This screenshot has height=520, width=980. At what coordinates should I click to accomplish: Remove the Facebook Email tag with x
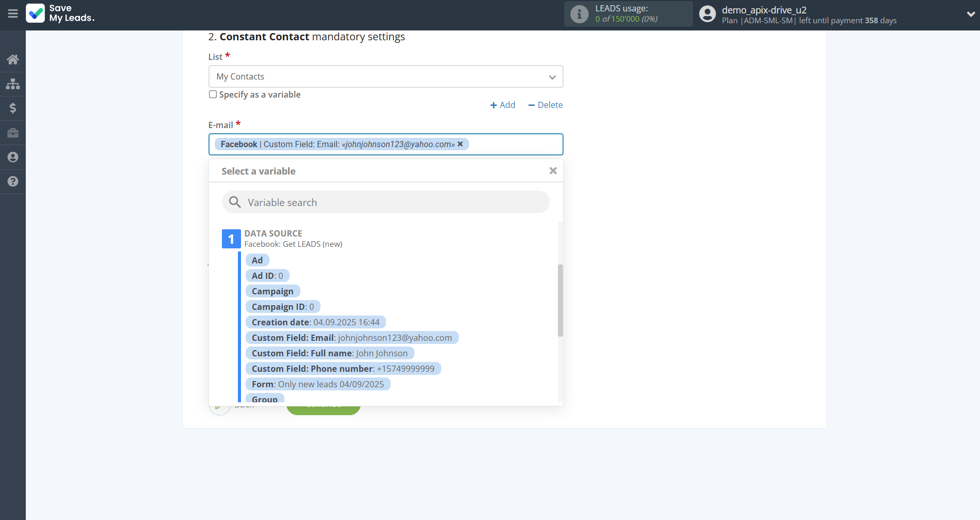coord(460,144)
